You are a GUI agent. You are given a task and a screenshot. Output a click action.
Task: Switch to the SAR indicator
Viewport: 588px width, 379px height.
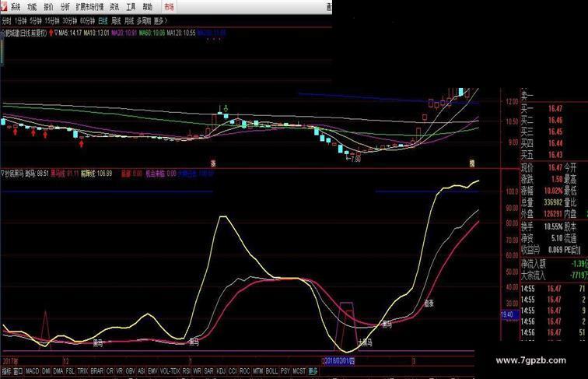[209, 371]
